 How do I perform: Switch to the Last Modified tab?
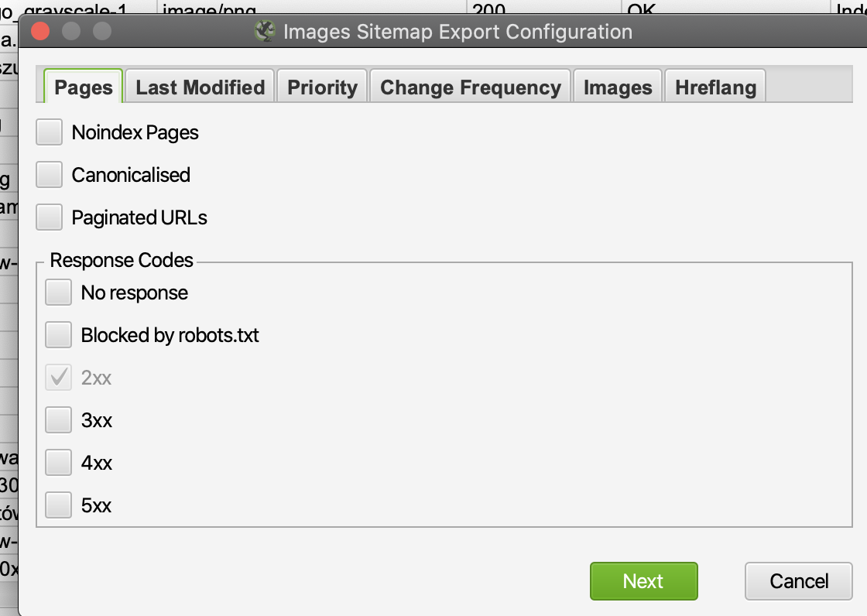pos(200,87)
